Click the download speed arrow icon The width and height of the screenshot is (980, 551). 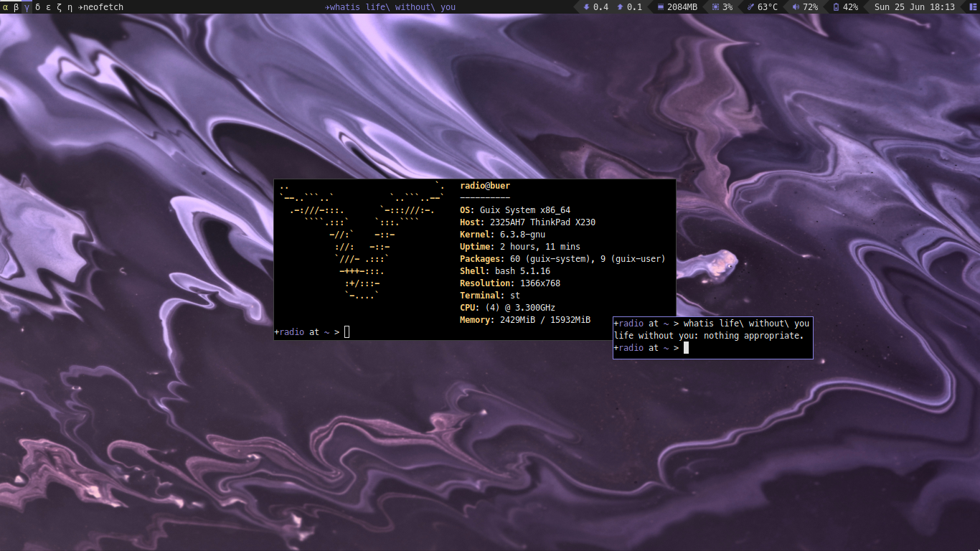pos(586,6)
